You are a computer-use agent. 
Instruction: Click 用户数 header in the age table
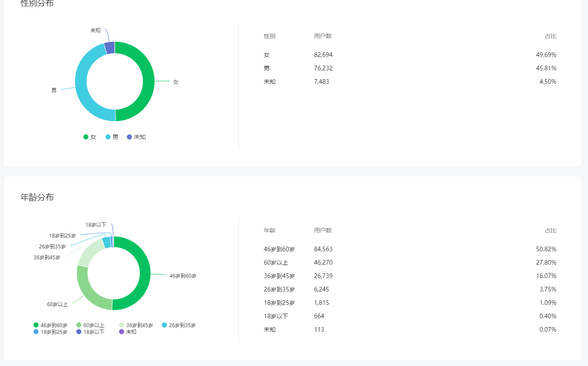point(322,230)
